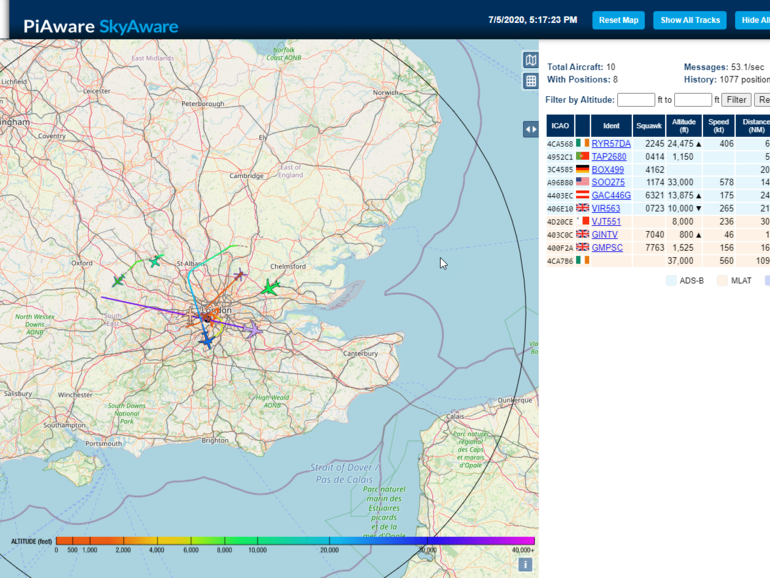
Task: Click the PiAware SkyAware logo
Action: pos(101,26)
